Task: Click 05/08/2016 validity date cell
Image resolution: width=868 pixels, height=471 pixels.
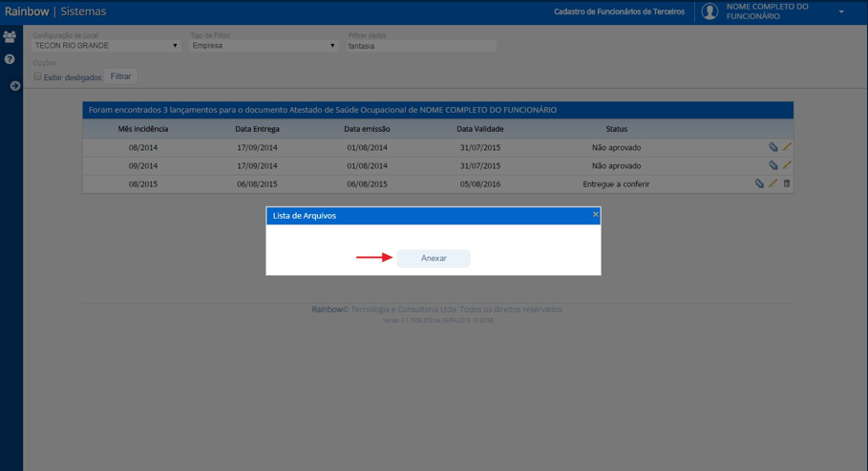Action: (x=480, y=184)
